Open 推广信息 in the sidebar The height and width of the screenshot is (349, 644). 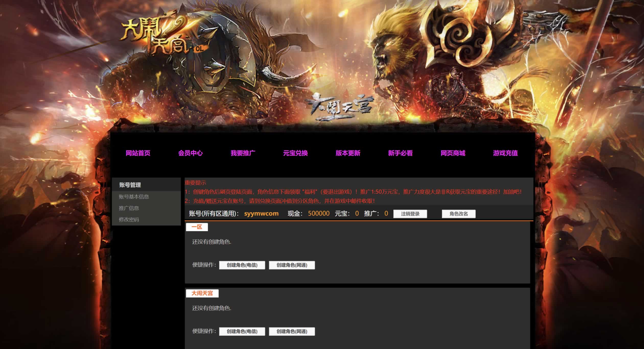129,208
